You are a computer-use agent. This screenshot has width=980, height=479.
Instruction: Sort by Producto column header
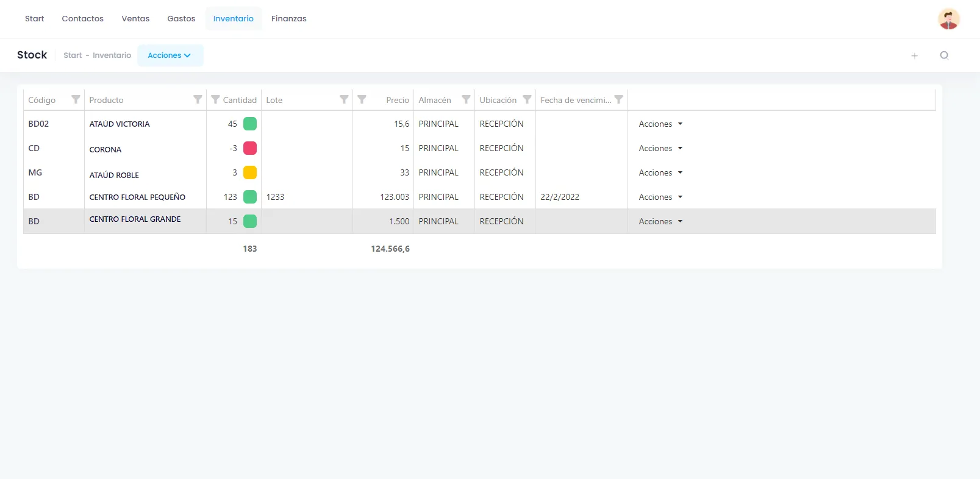106,100
